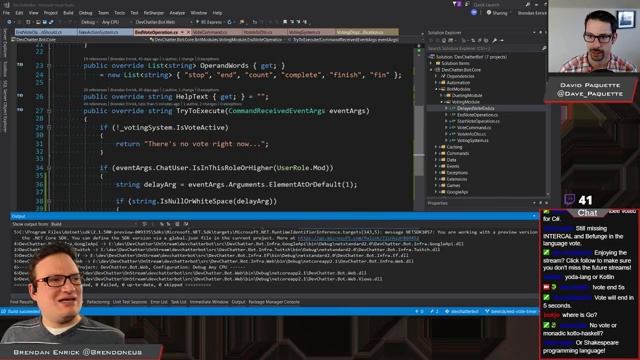This screenshot has width=640, height=360.
Task: Expand the Dependencies node
Action: click(x=437, y=76)
